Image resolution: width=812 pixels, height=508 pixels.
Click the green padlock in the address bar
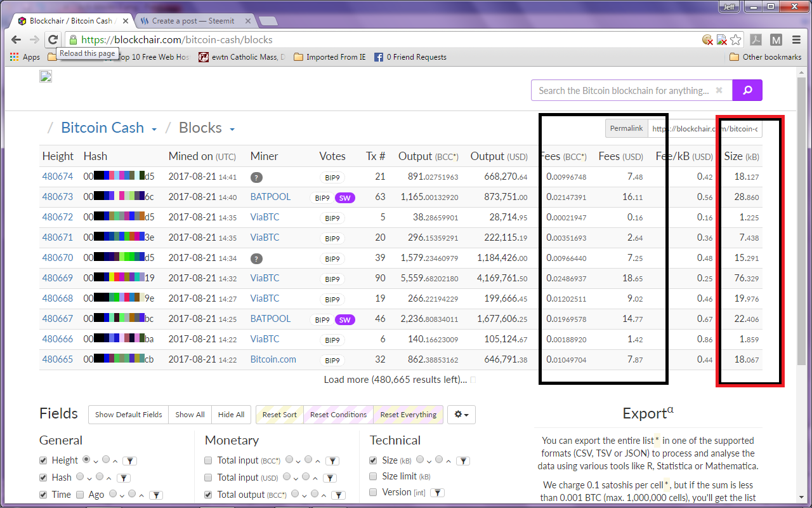point(73,39)
